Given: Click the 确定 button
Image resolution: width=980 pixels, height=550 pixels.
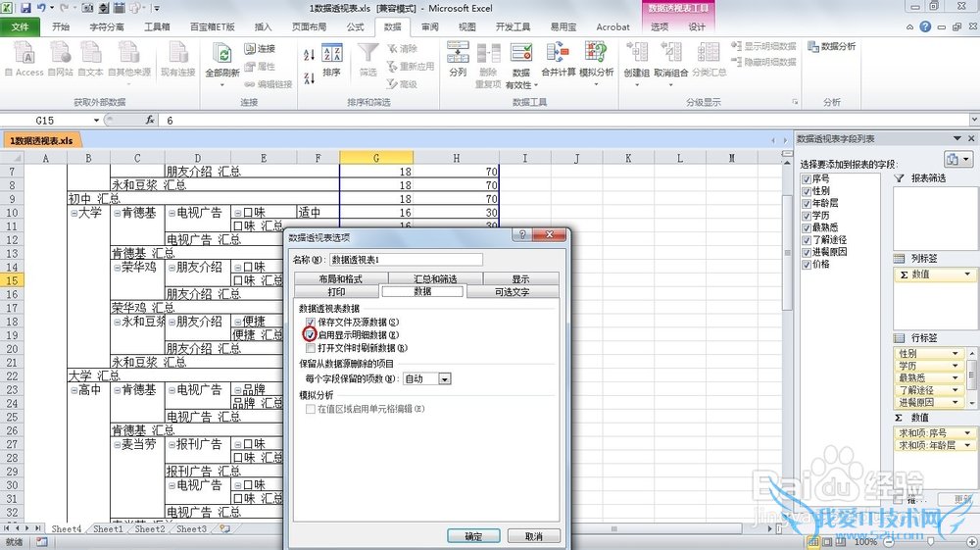Looking at the screenshot, I should point(472,536).
